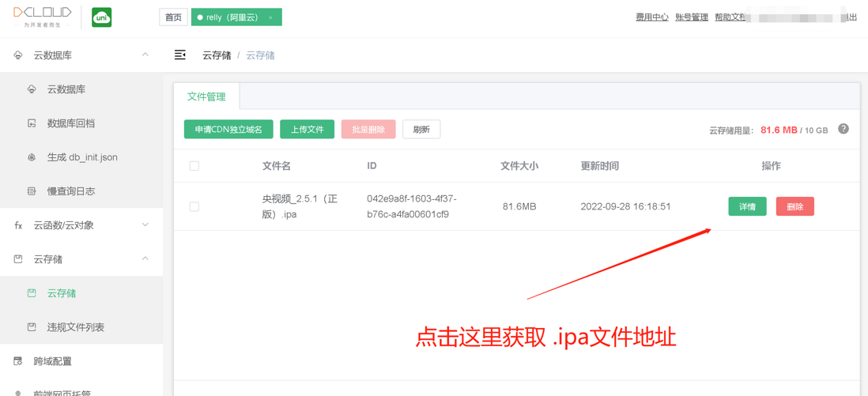Collapse the 云数据库 sidebar group
This screenshot has width=868, height=396.
145,55
